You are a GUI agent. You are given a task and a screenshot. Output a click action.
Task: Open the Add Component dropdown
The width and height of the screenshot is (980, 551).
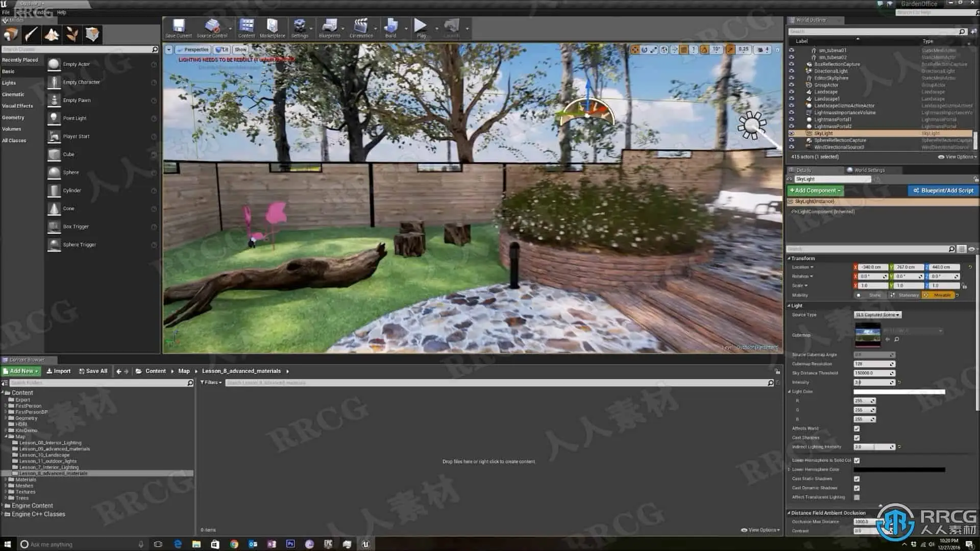pyautogui.click(x=815, y=190)
